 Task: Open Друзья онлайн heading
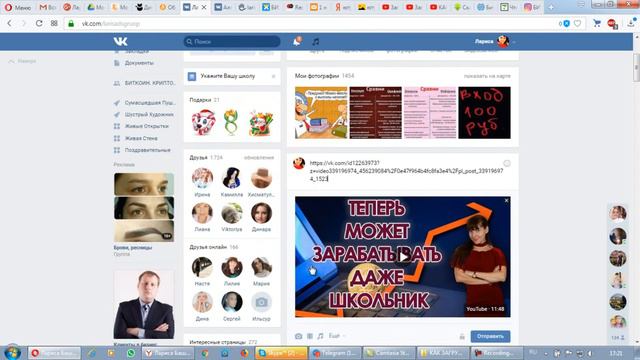click(208, 247)
